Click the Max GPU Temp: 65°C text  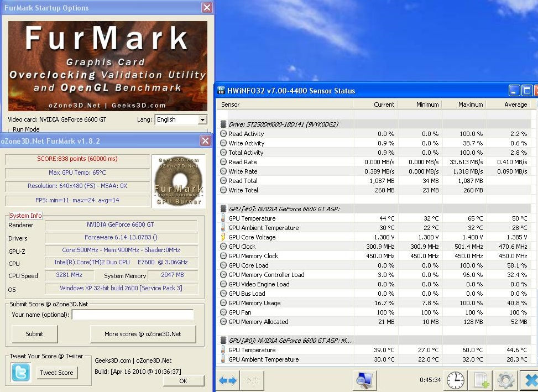coord(77,173)
